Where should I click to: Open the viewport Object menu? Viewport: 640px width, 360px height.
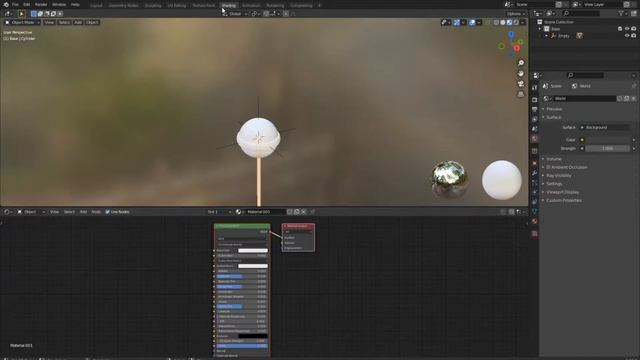92,22
